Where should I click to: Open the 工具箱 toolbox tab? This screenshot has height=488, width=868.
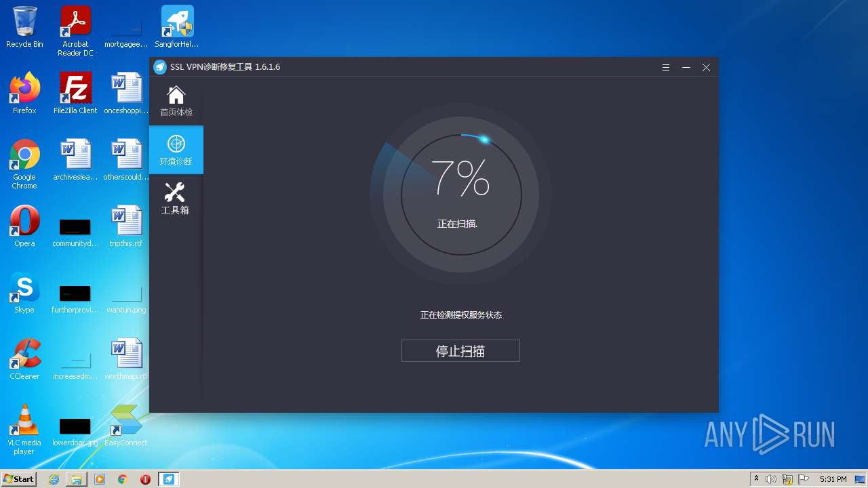click(176, 199)
